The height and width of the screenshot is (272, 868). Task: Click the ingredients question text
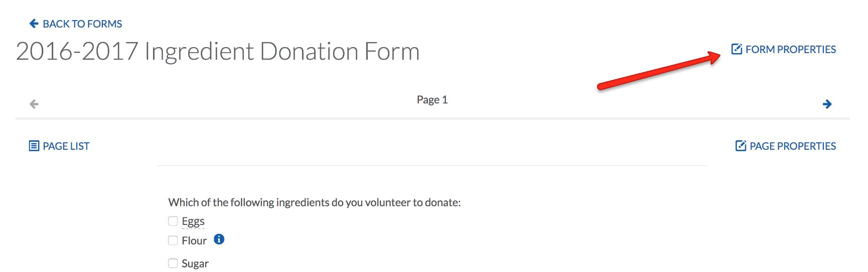click(x=314, y=202)
